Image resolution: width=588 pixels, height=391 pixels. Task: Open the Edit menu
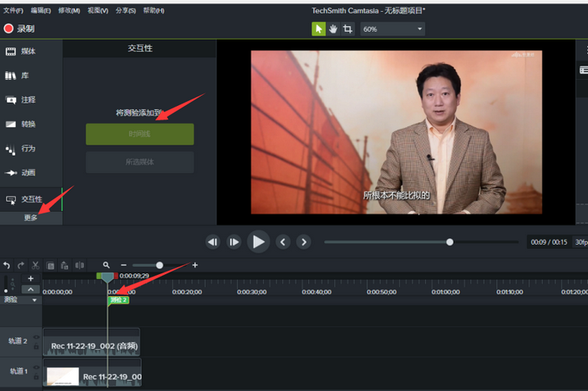click(x=40, y=10)
